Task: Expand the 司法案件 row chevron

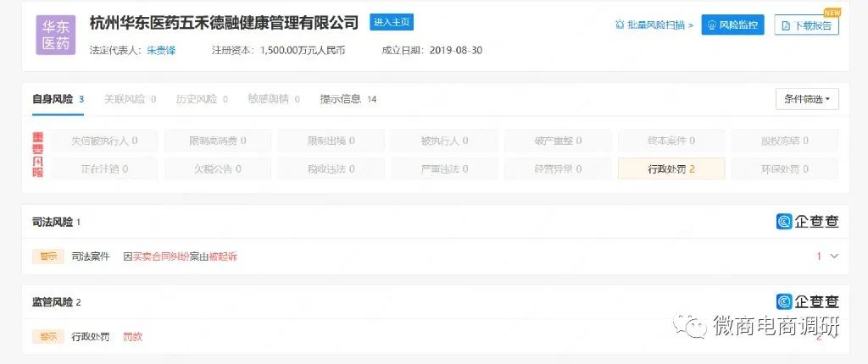Action: pos(835,256)
